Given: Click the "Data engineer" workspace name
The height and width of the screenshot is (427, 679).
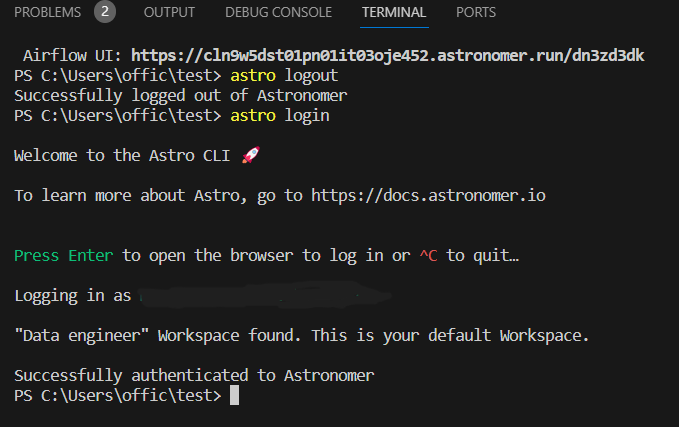Looking at the screenshot, I should [81, 336].
